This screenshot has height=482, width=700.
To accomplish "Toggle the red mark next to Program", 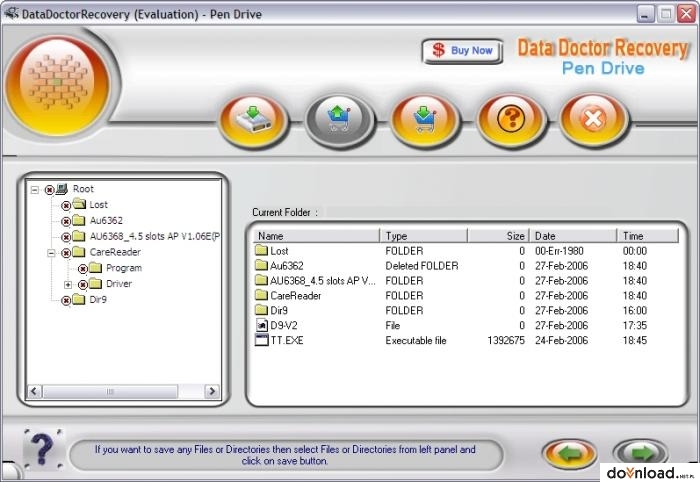I will point(83,269).
